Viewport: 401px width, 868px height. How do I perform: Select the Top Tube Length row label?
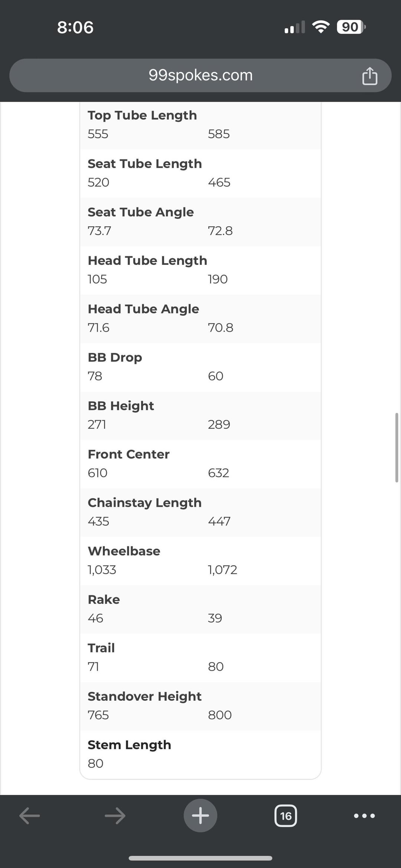(142, 115)
